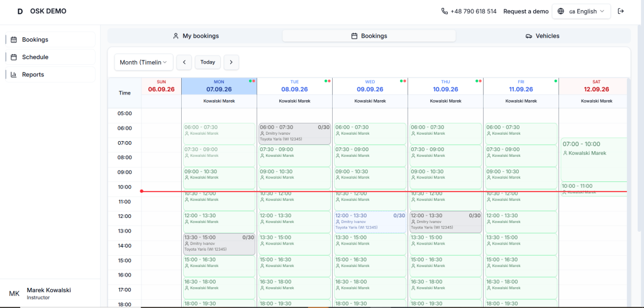This screenshot has height=308, width=644.
Task: Click the MK avatar of Marek Kowalski
Action: (14, 294)
